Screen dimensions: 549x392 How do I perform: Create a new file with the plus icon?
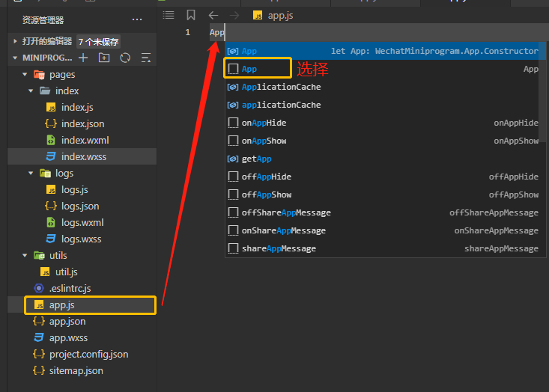coord(83,58)
